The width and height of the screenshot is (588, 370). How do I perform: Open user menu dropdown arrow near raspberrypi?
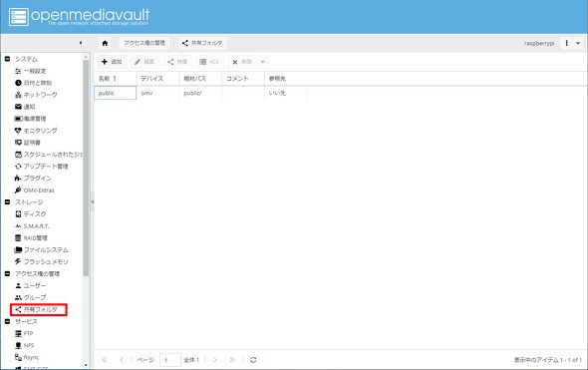[x=578, y=43]
